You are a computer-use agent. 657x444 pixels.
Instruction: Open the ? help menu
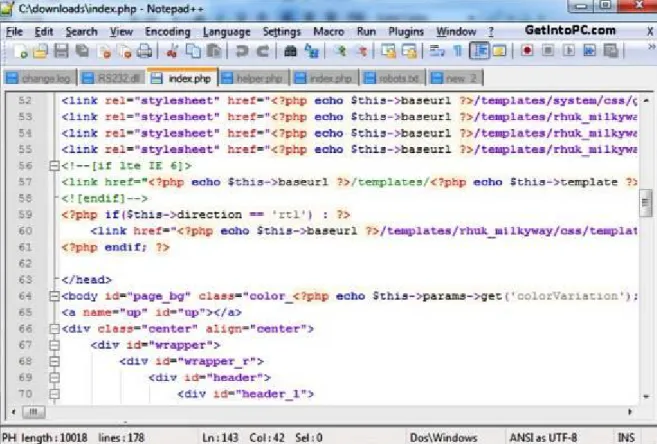491,32
